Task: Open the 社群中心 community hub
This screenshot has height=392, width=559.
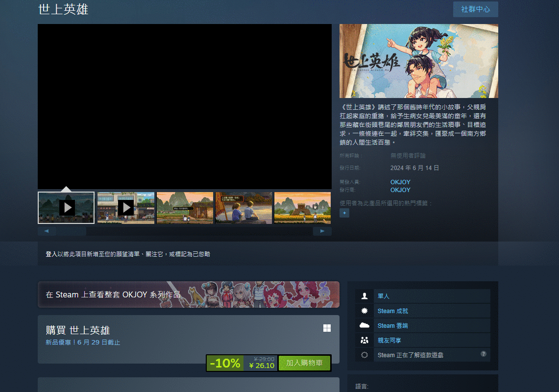Action: 475,9
